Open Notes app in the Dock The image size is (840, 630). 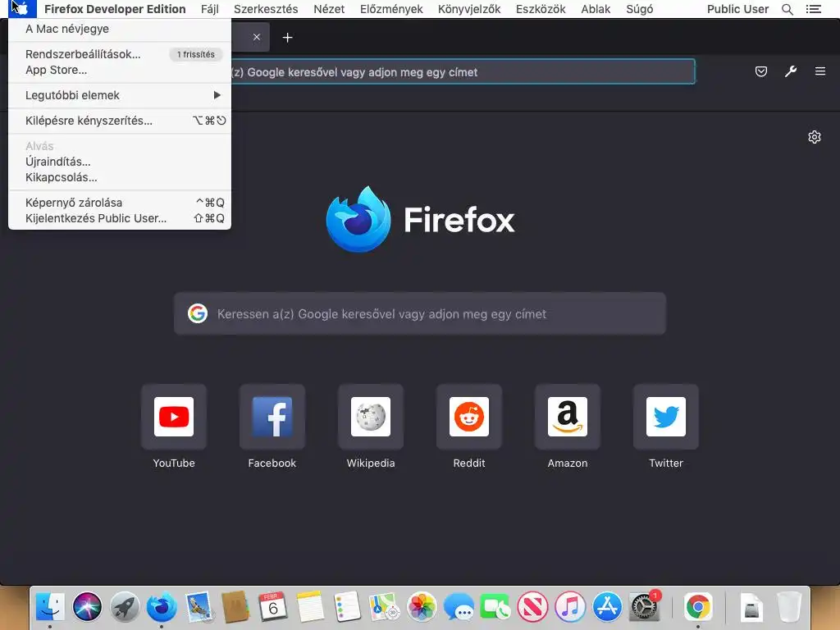tap(310, 607)
